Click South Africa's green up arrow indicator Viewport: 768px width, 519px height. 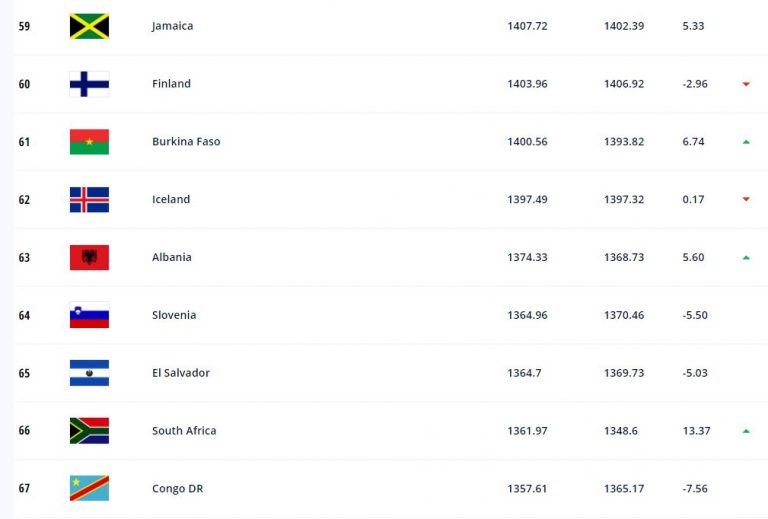pyautogui.click(x=746, y=431)
